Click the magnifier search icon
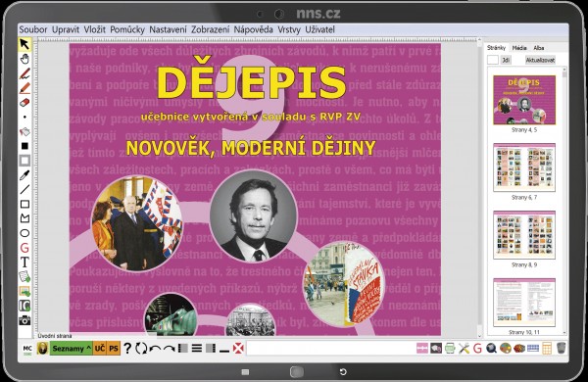Image resolution: width=588 pixels, height=382 pixels. tap(491, 349)
